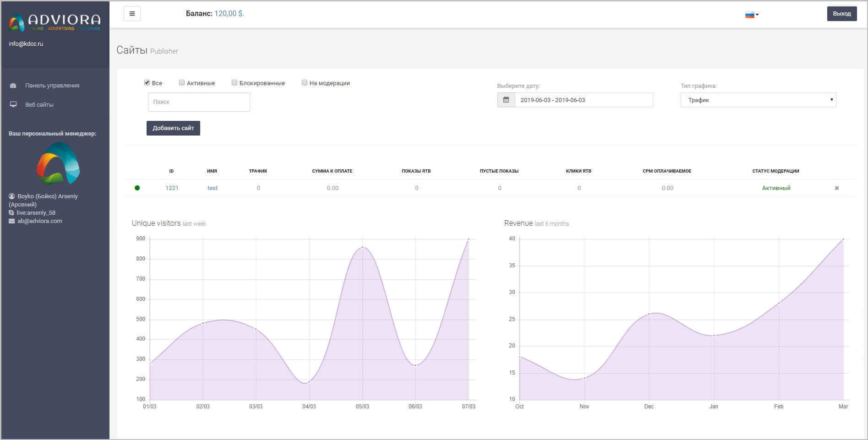Image resolution: width=868 pixels, height=440 pixels.
Task: Click the dashboard icon for Панель управления
Action: click(13, 86)
